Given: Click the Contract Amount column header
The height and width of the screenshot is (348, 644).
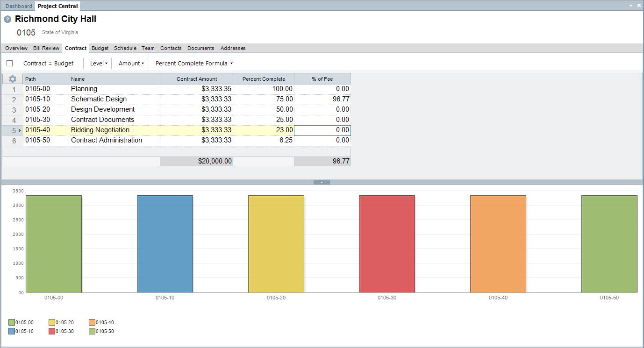Looking at the screenshot, I should pos(197,79).
